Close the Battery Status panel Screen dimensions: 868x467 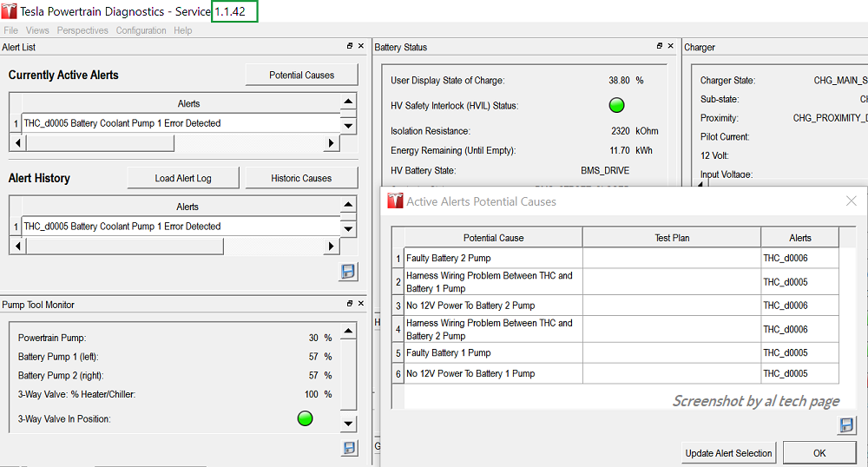click(x=670, y=46)
